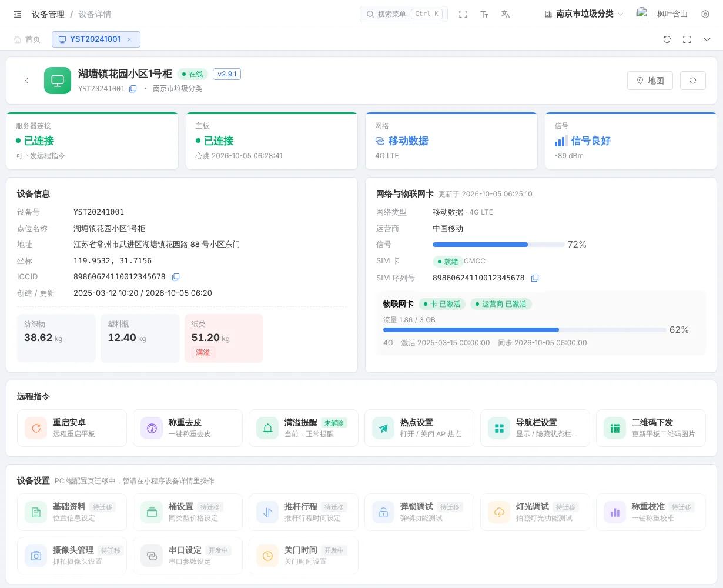The image size is (723, 588).
Task: Click the 热点设置 paper plane icon
Action: 383,428
